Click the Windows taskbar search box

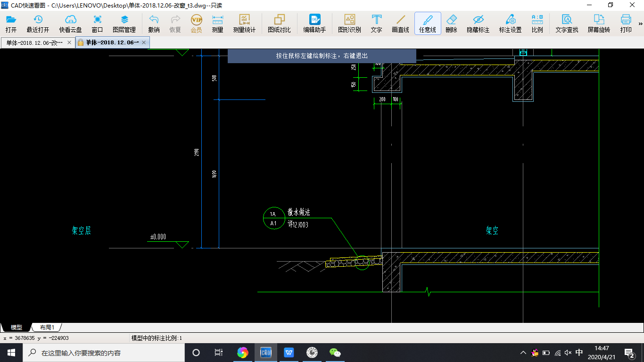tap(103, 353)
